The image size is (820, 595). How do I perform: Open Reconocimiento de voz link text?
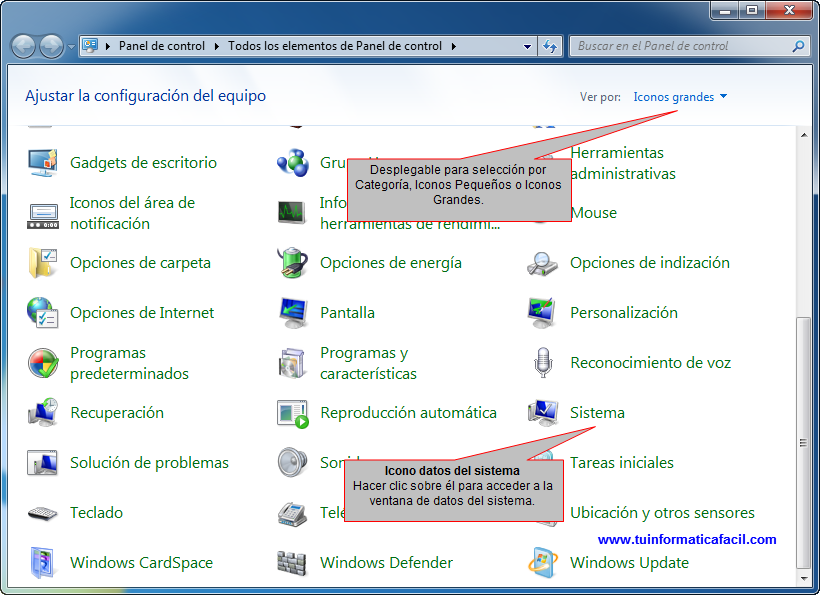(x=650, y=363)
